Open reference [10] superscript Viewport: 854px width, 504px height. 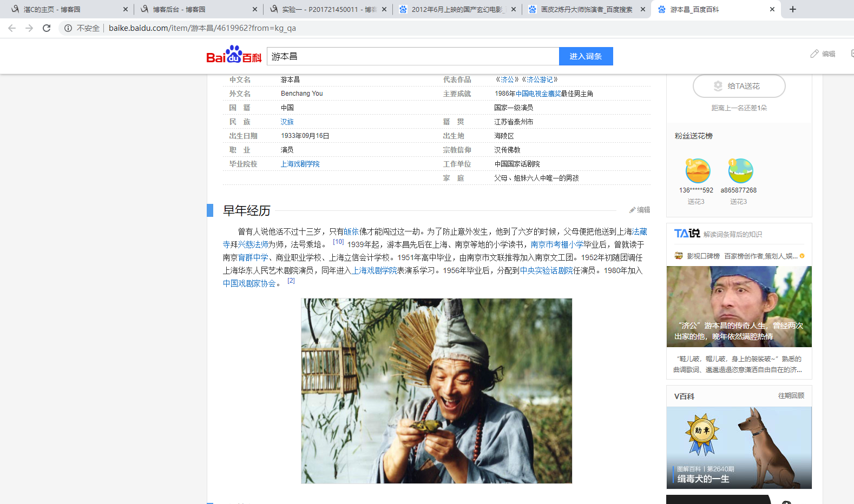(x=338, y=242)
